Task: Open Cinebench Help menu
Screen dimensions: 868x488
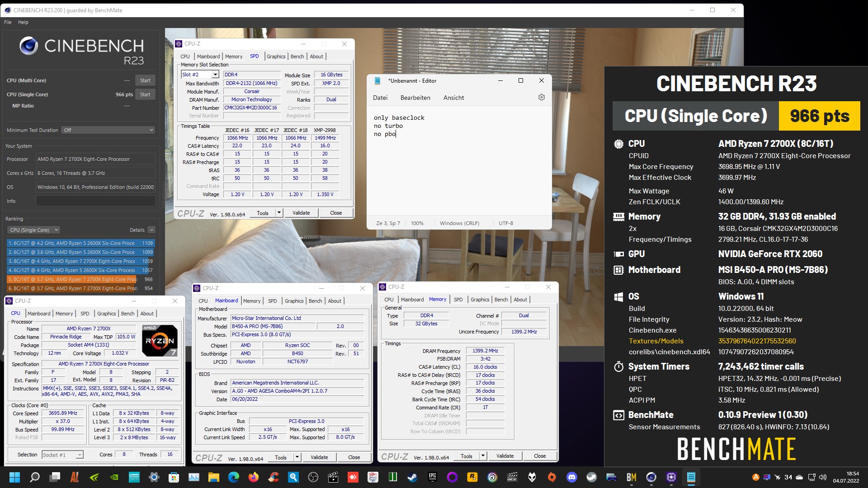Action: point(23,22)
